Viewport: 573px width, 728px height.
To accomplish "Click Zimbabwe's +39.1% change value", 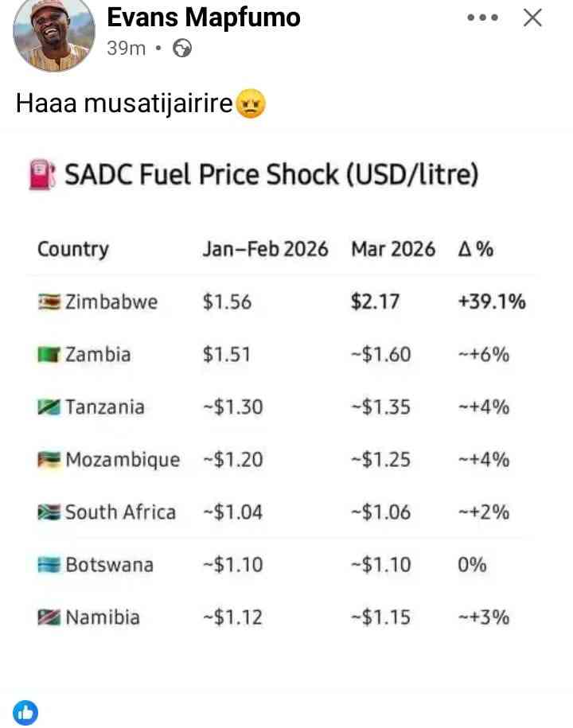I will 492,302.
